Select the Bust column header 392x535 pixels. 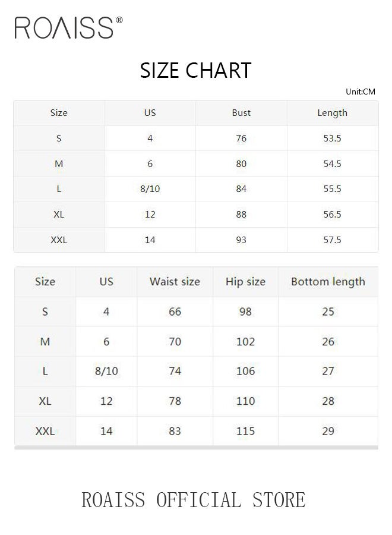tap(241, 113)
